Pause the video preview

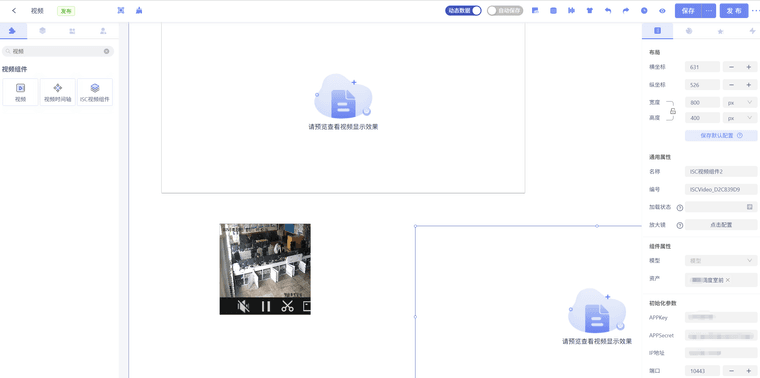[266, 306]
